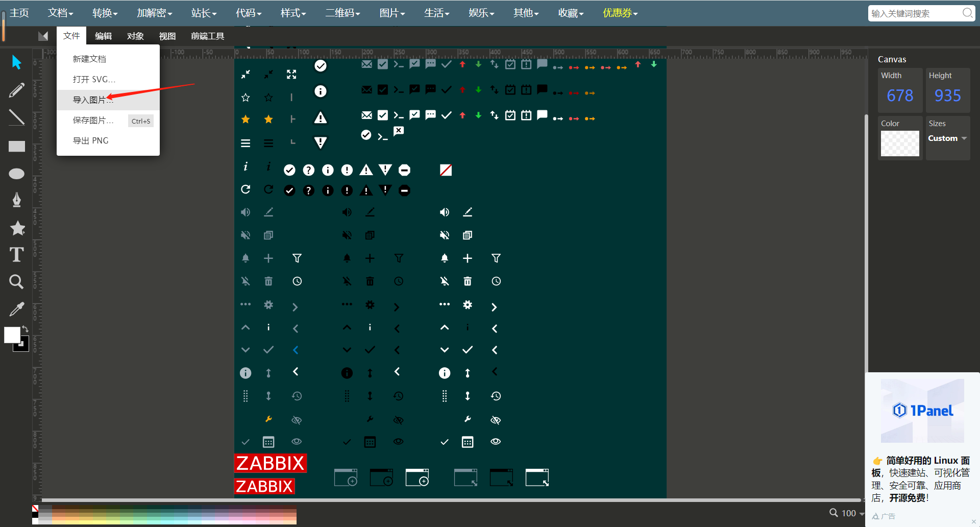Open 娱乐 dropdown menu
The width and height of the screenshot is (980, 527).
click(481, 13)
